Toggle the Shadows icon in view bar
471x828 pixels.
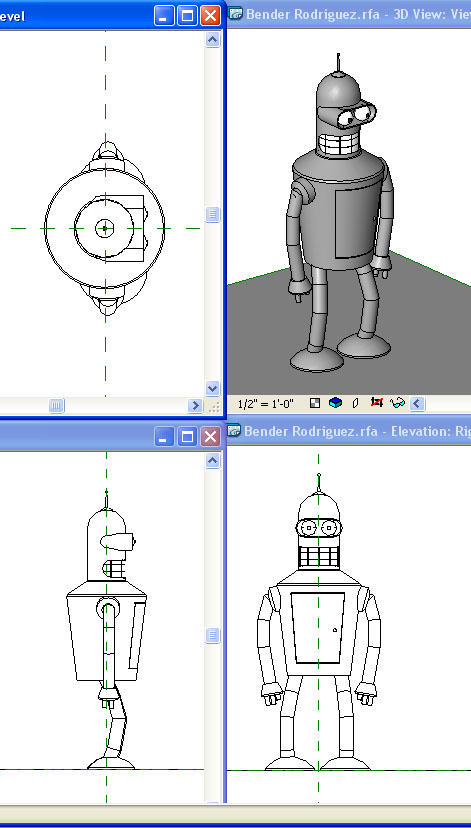click(x=355, y=404)
